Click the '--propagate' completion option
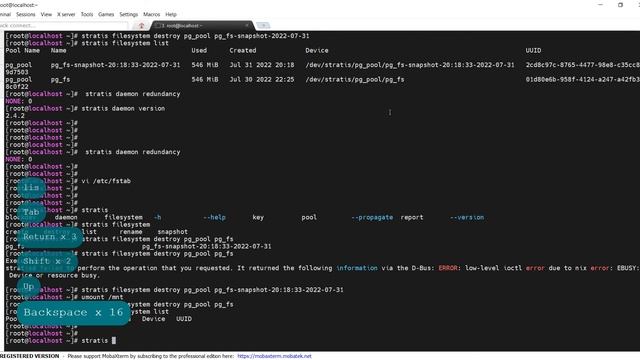640x360 pixels. pyautogui.click(x=372, y=218)
